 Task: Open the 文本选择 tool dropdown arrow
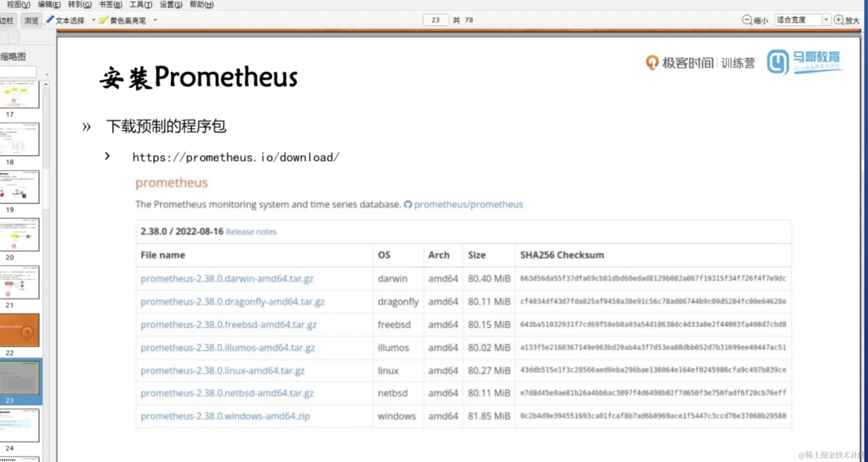tap(93, 20)
